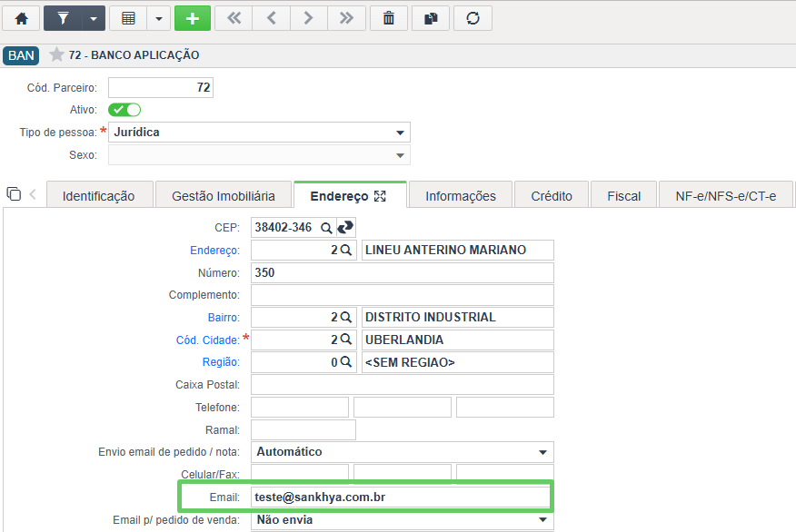Click the filter funnel icon
796x532 pixels.
point(63,18)
